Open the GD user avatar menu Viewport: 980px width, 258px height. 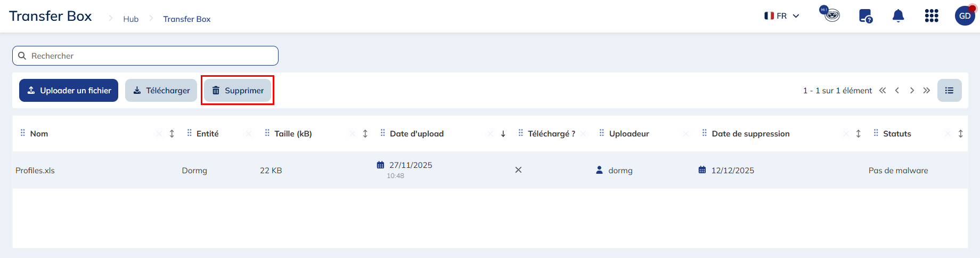point(965,16)
